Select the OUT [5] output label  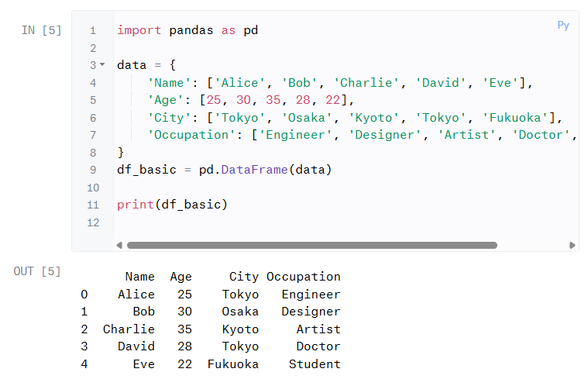(x=36, y=271)
